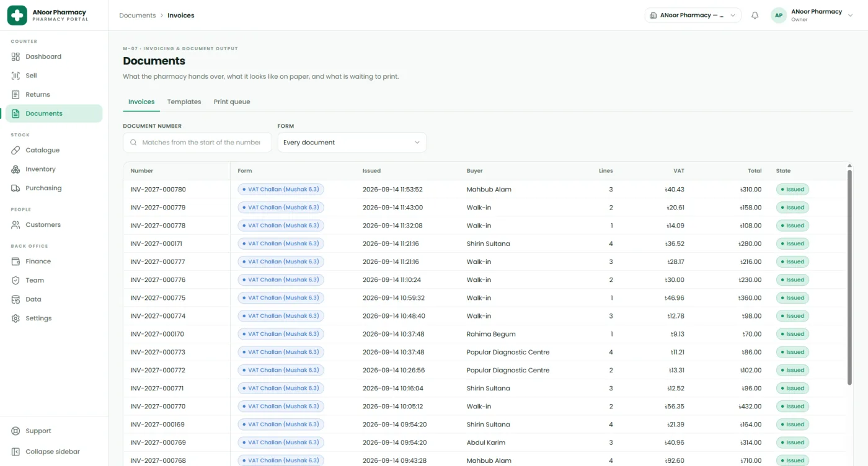The width and height of the screenshot is (868, 466).
Task: Click the Settings gear icon
Action: pyautogui.click(x=16, y=319)
